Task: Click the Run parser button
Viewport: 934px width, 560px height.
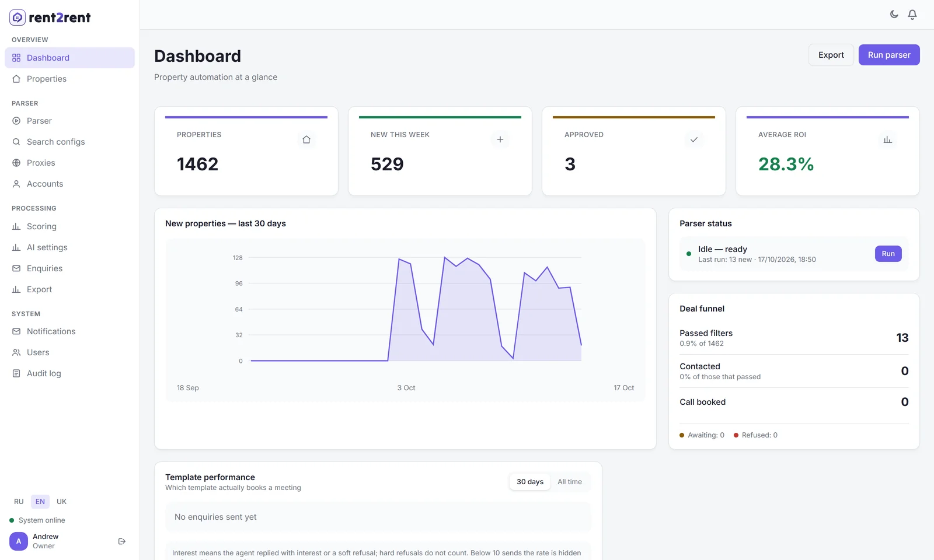Action: coord(889,55)
